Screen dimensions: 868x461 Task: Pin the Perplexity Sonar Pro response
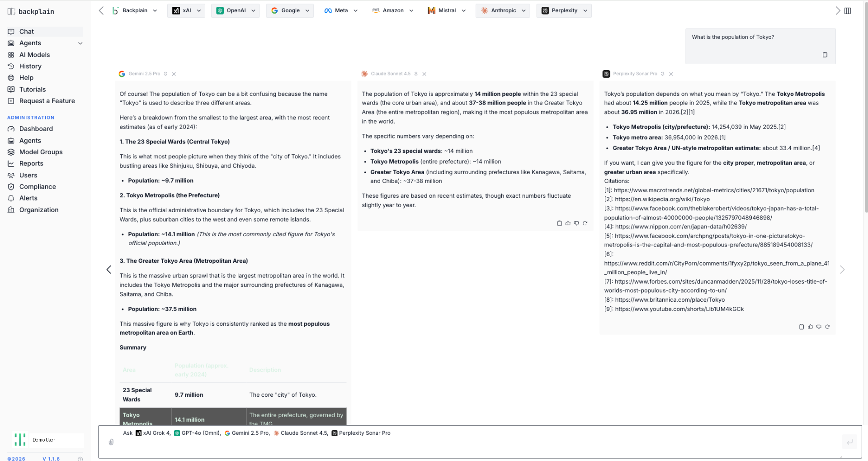[x=663, y=74]
